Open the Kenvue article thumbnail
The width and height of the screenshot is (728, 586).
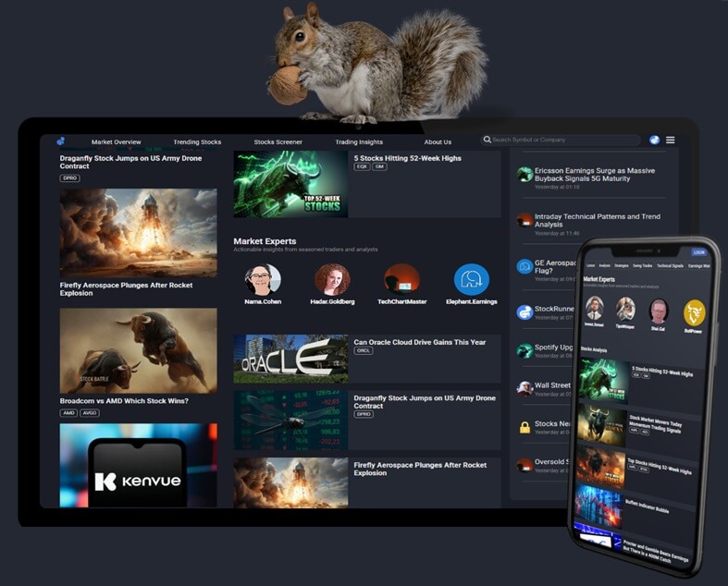pos(139,465)
